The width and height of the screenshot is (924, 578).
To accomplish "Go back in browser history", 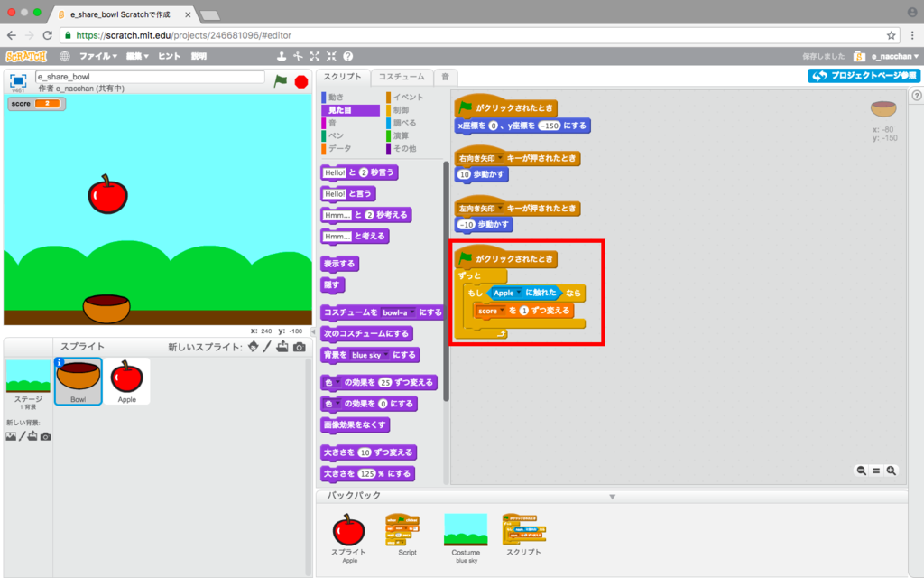I will coord(11,35).
